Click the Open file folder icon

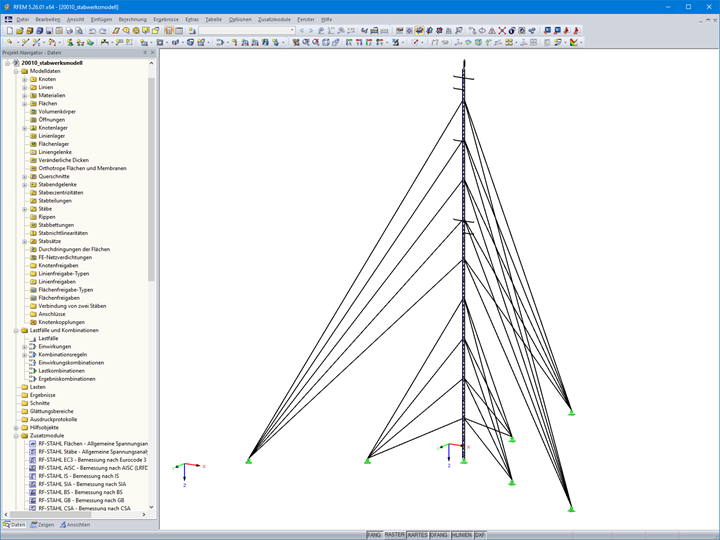coord(19,31)
